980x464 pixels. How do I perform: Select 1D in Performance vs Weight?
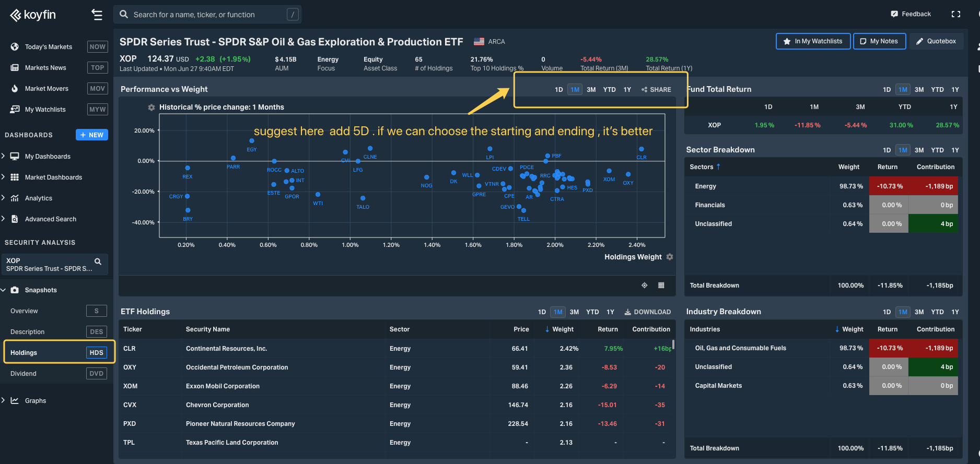tap(559, 90)
